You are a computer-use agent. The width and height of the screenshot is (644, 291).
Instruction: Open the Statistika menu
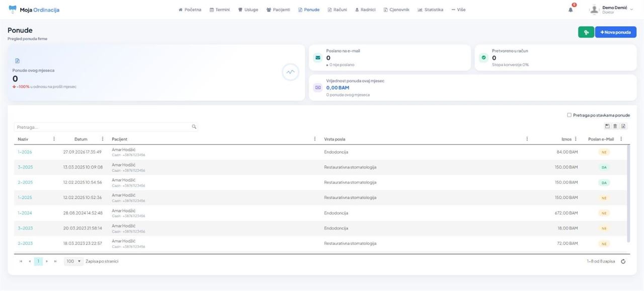click(x=430, y=10)
